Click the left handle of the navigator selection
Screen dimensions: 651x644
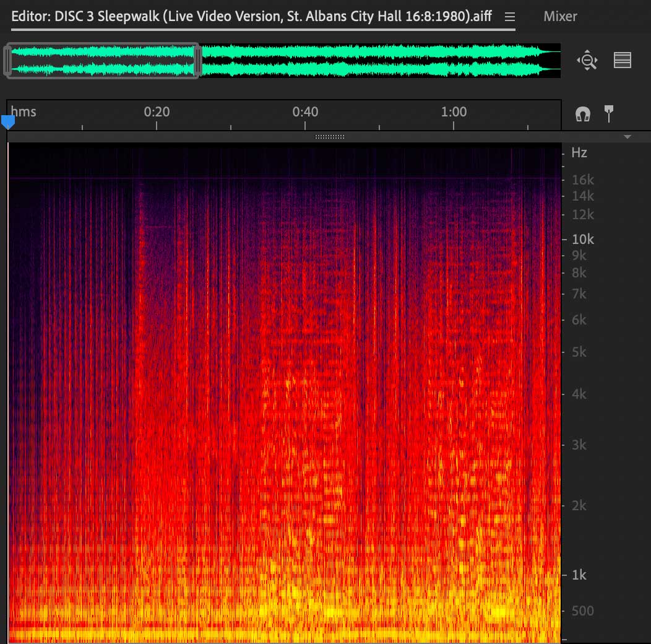pos(8,61)
